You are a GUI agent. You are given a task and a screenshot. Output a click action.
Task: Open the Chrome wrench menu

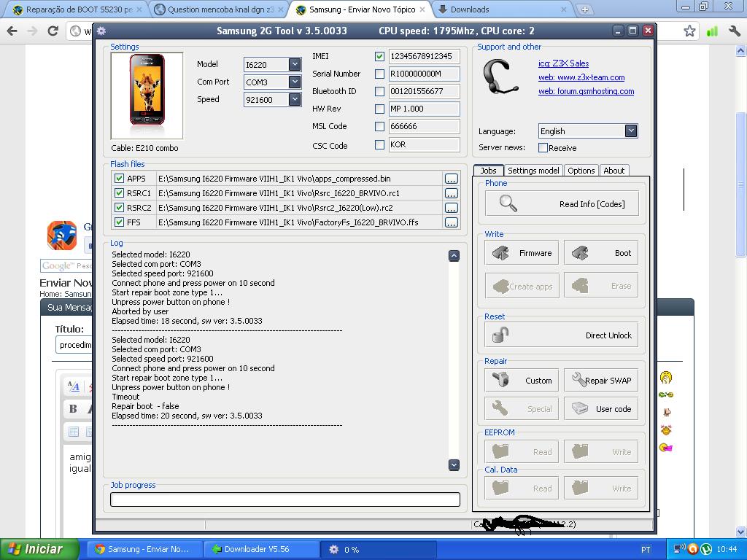click(734, 31)
